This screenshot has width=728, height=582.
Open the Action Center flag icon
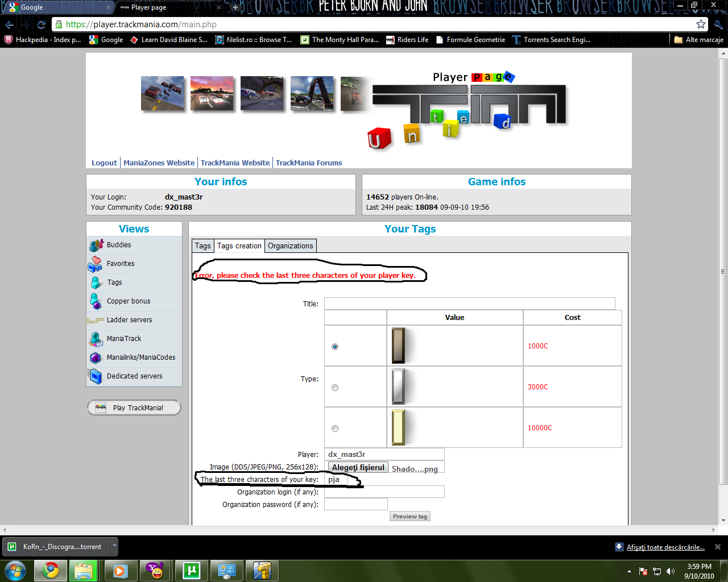tap(643, 571)
